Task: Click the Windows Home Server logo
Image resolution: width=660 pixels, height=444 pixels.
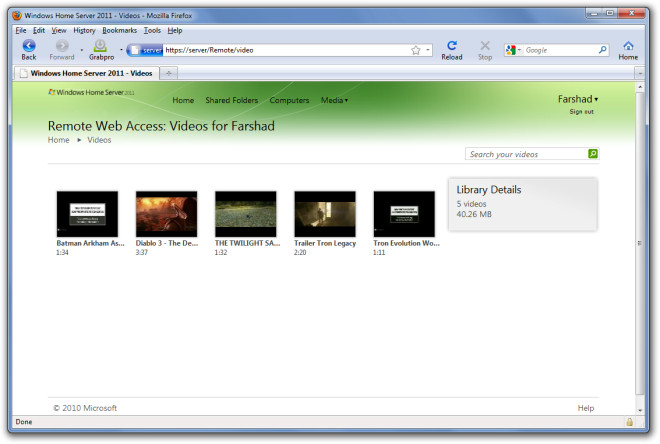Action: pyautogui.click(x=91, y=92)
